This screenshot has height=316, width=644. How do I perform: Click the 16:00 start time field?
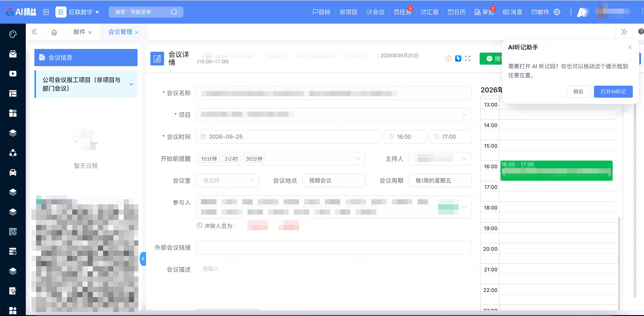(x=405, y=137)
